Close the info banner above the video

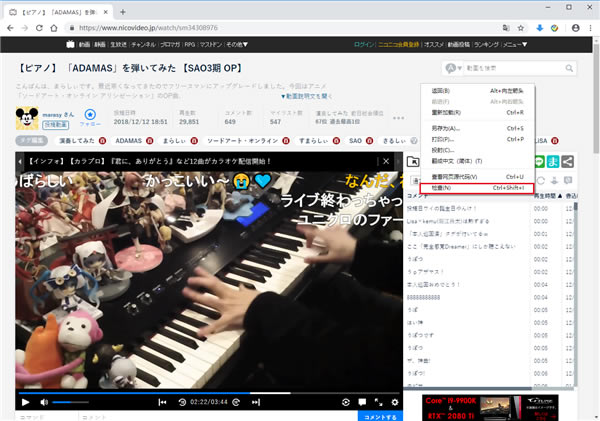point(384,161)
